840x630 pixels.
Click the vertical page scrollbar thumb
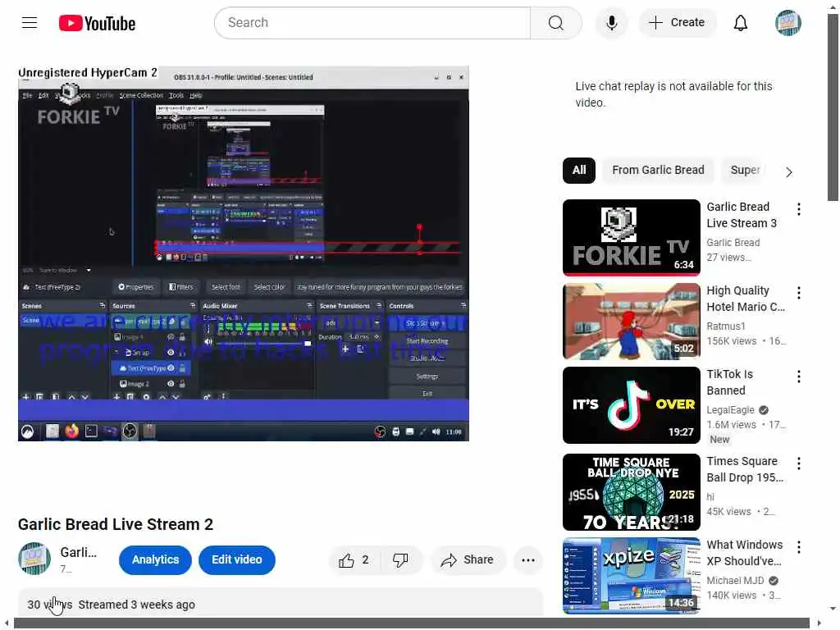point(833,107)
